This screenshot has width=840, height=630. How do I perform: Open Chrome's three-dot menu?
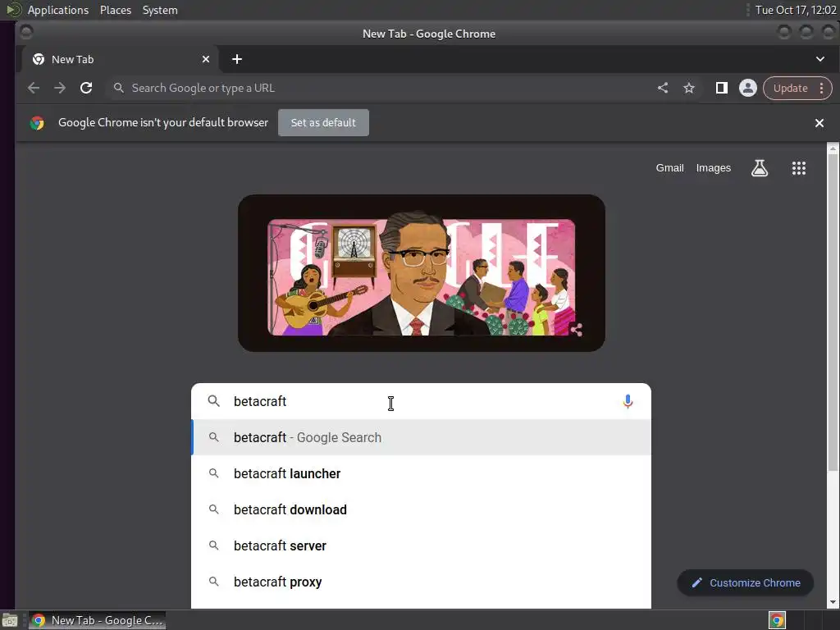tap(821, 88)
